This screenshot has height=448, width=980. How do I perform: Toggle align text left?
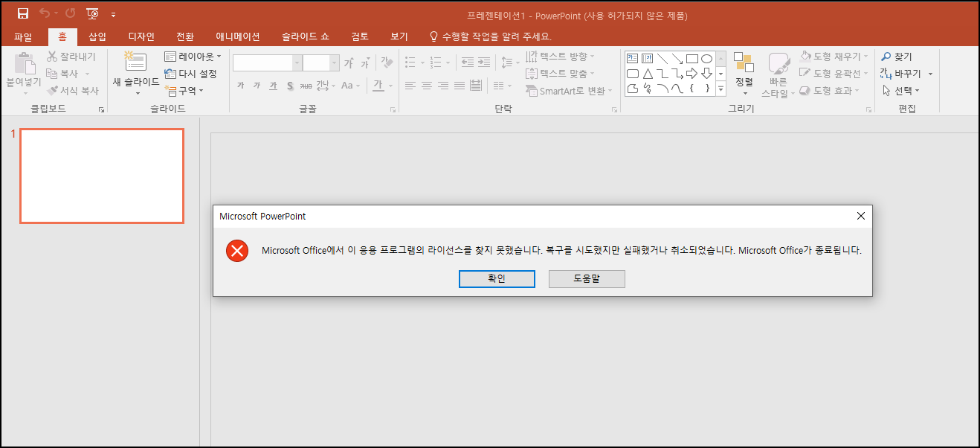coord(410,86)
